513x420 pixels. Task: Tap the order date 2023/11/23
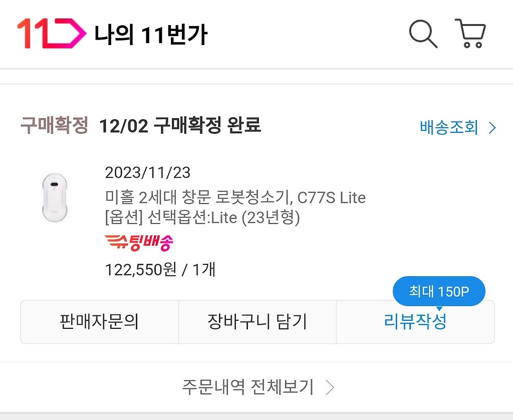(x=148, y=173)
